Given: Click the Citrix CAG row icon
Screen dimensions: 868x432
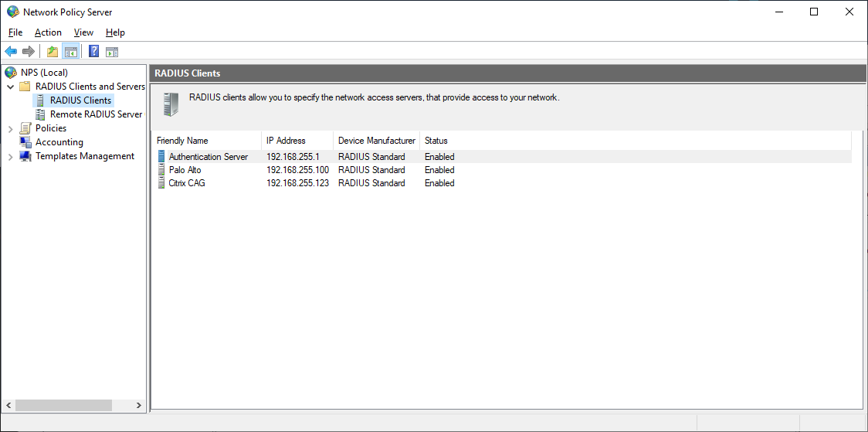Looking at the screenshot, I should coord(161,183).
